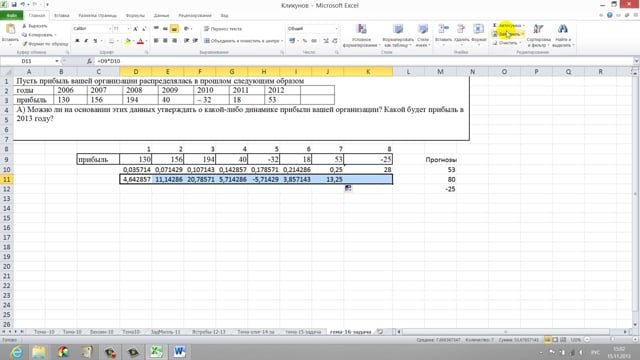Toggle Top Align vertical alignment
Viewport: 640px width, 360px height.
[x=156, y=29]
